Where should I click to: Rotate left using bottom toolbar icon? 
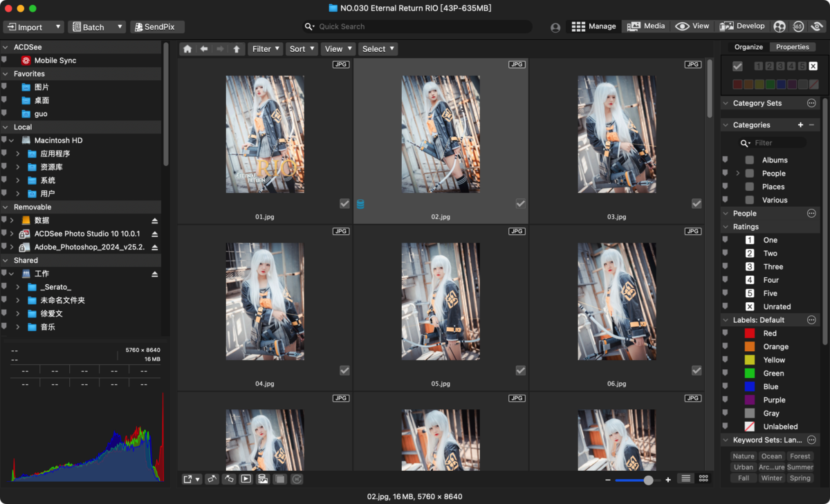pos(212,479)
